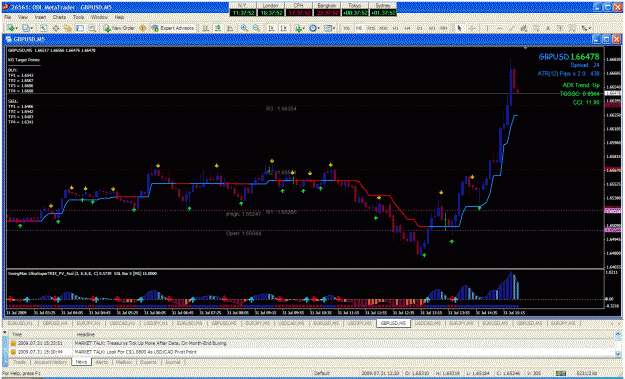625x379 pixels.
Task: Open the View menu
Action: pos(23,18)
